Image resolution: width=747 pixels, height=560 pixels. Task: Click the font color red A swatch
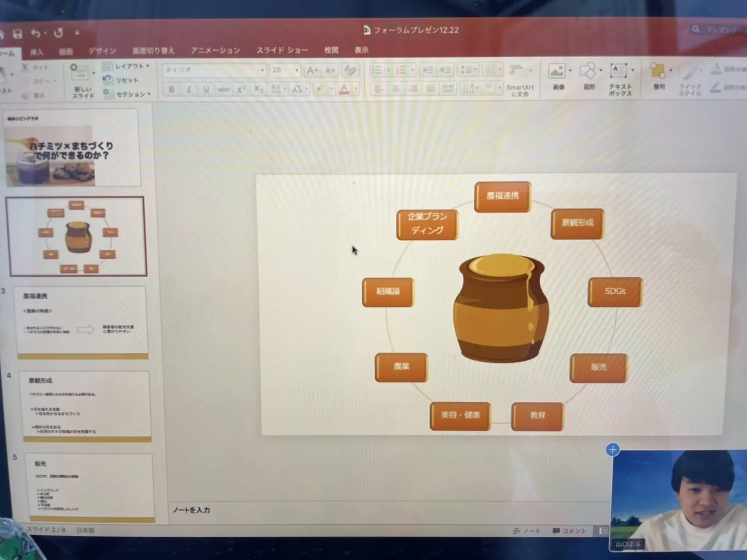(x=344, y=89)
